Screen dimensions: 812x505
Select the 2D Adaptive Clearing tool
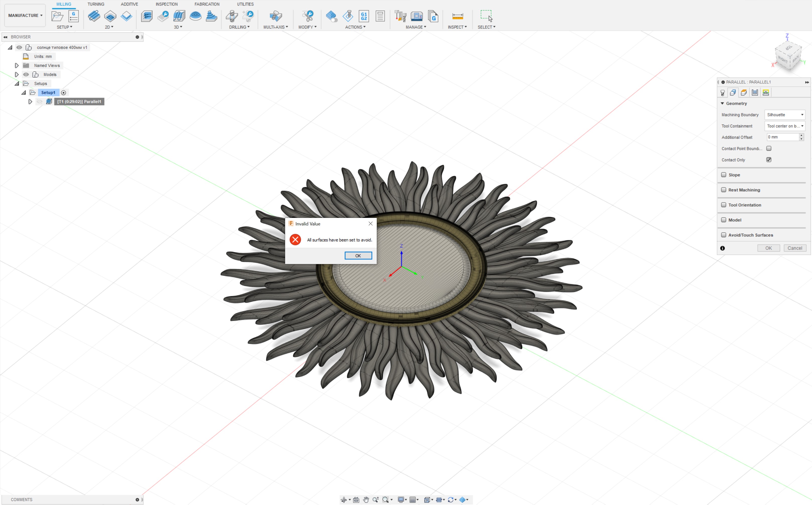point(94,16)
